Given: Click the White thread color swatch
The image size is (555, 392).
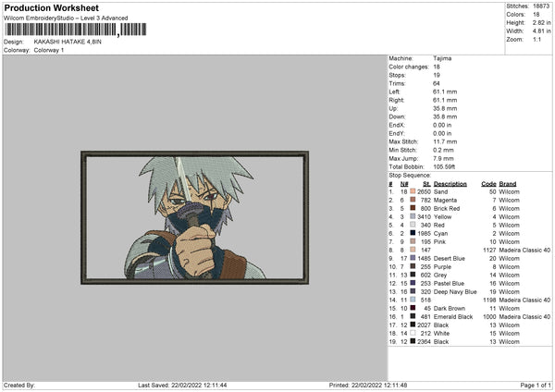Looking at the screenshot, I should (413, 333).
